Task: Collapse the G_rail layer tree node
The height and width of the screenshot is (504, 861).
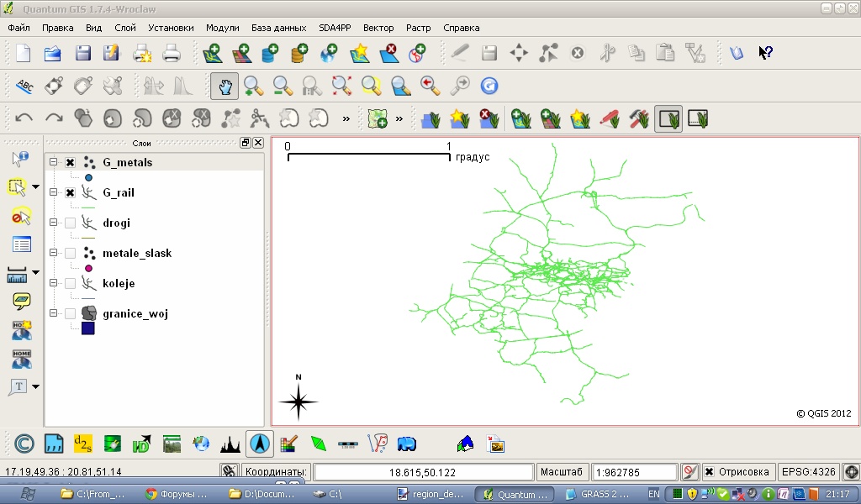Action: click(x=54, y=193)
